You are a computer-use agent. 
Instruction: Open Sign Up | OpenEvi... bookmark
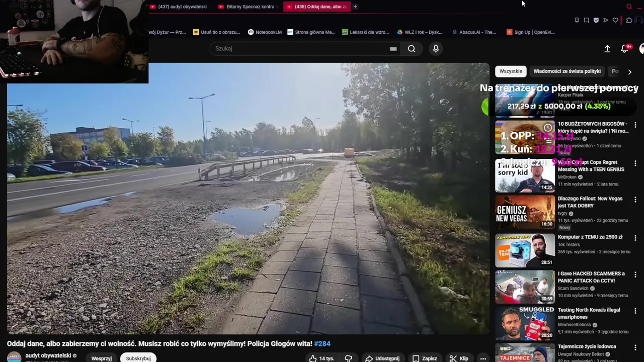(531, 32)
